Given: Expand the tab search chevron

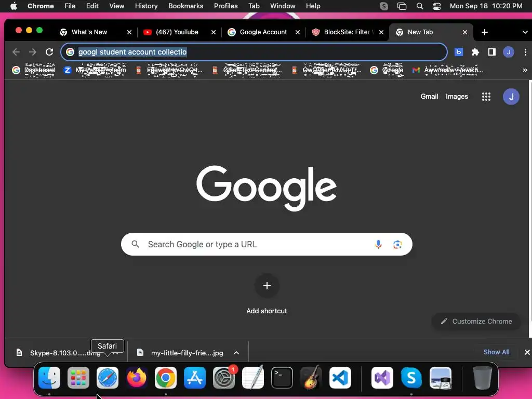Looking at the screenshot, I should click(x=525, y=32).
